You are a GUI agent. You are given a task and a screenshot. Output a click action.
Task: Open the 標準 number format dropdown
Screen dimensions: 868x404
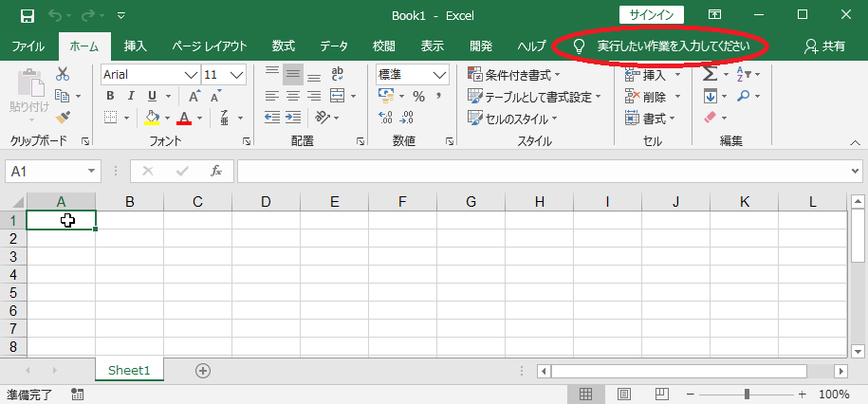point(440,74)
